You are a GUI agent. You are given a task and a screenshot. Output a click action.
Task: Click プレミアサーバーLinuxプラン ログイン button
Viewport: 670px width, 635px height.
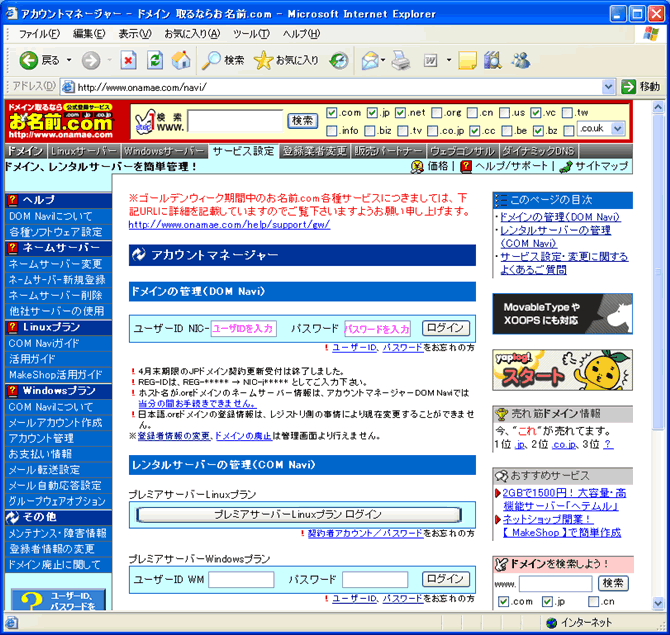[x=299, y=514]
